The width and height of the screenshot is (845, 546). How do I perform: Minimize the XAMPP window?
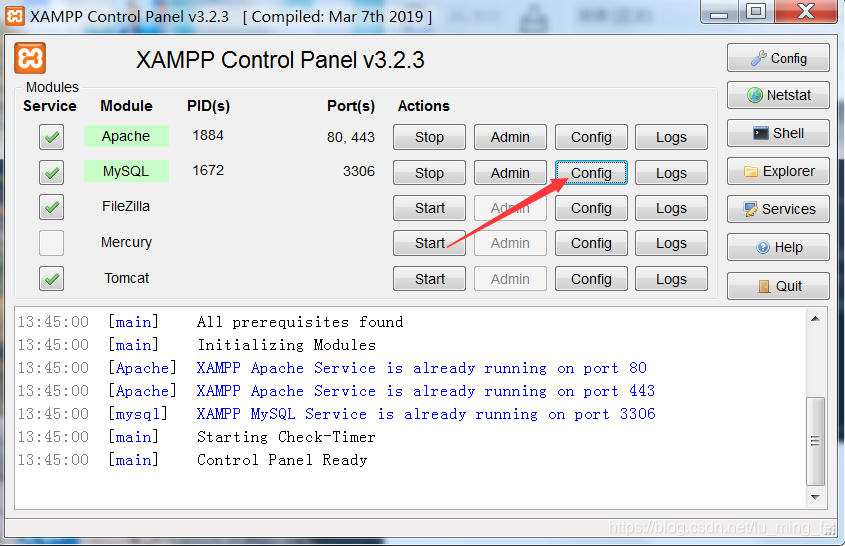click(719, 12)
